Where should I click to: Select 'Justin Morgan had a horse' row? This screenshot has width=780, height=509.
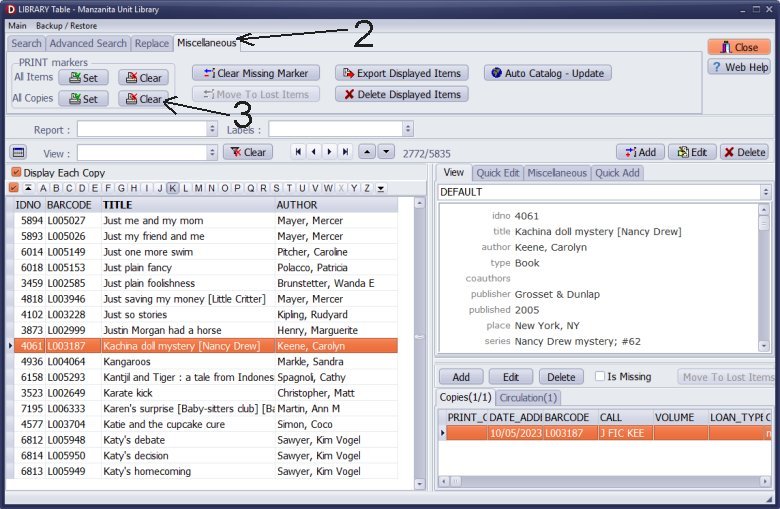click(206, 330)
